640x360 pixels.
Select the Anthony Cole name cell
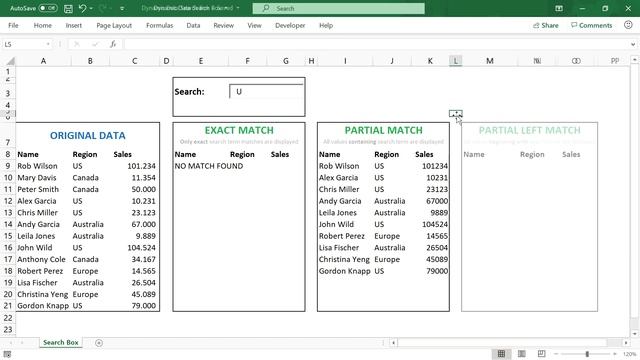click(41, 259)
